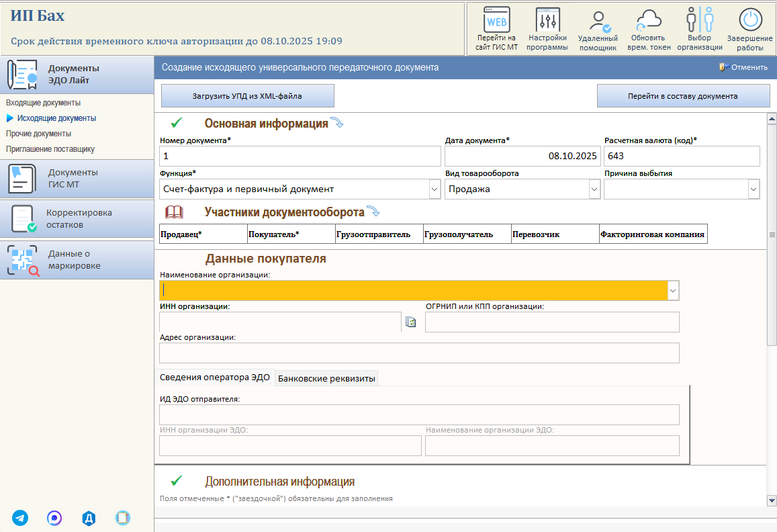The height and width of the screenshot is (532, 777).
Task: Open Данные о маркировке section
Action: [77, 260]
